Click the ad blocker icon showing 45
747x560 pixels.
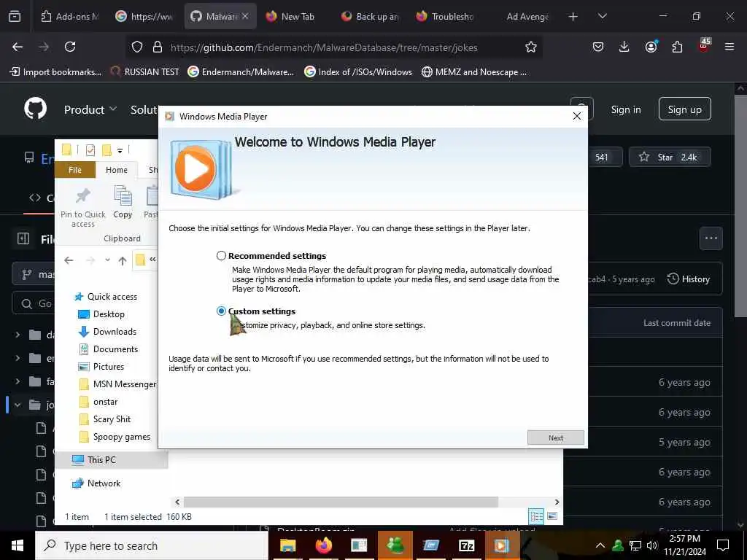(704, 46)
